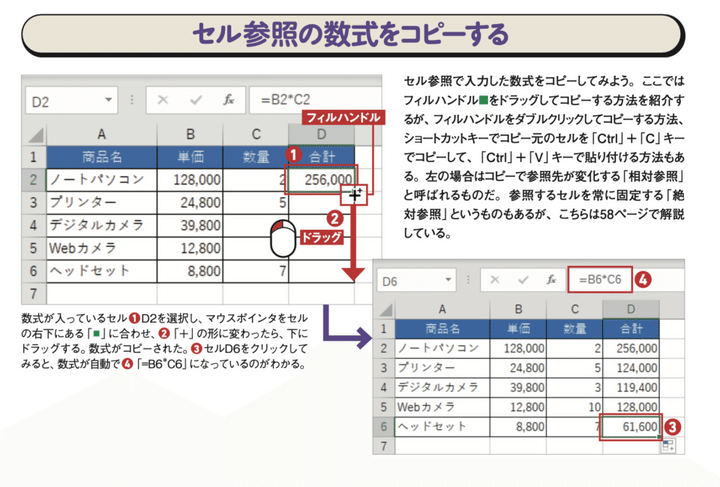Viewport: 720px width, 487px height.
Task: Click the fx Insert Function icon beside =B2*C2
Action: (229, 100)
